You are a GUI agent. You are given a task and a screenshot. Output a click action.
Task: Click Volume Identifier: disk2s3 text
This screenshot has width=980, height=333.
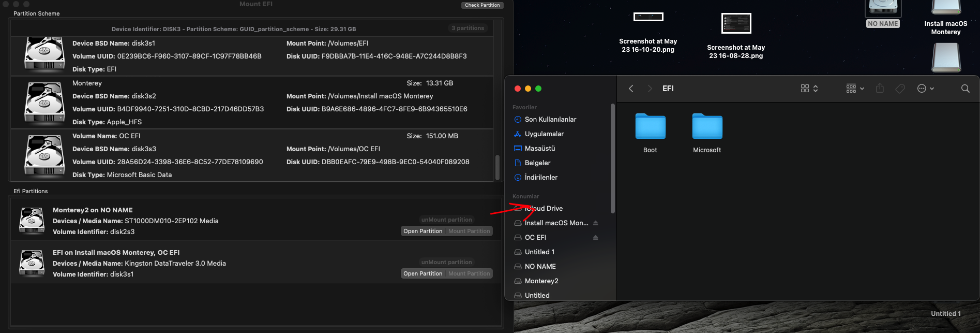click(94, 231)
